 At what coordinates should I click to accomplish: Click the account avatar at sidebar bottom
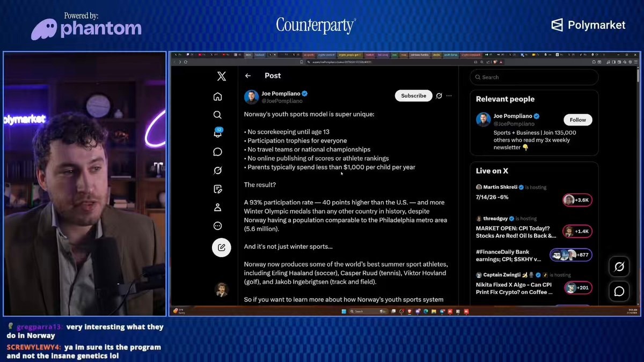pos(221,290)
